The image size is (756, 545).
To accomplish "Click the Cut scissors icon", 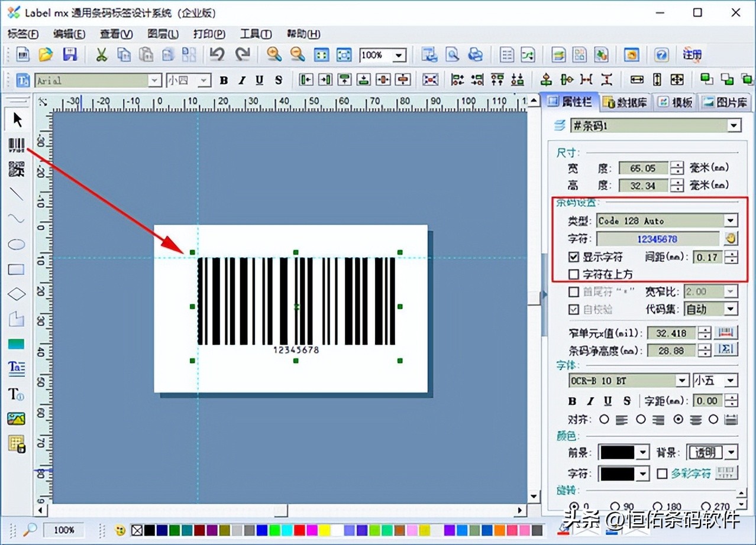I will pyautogui.click(x=101, y=55).
